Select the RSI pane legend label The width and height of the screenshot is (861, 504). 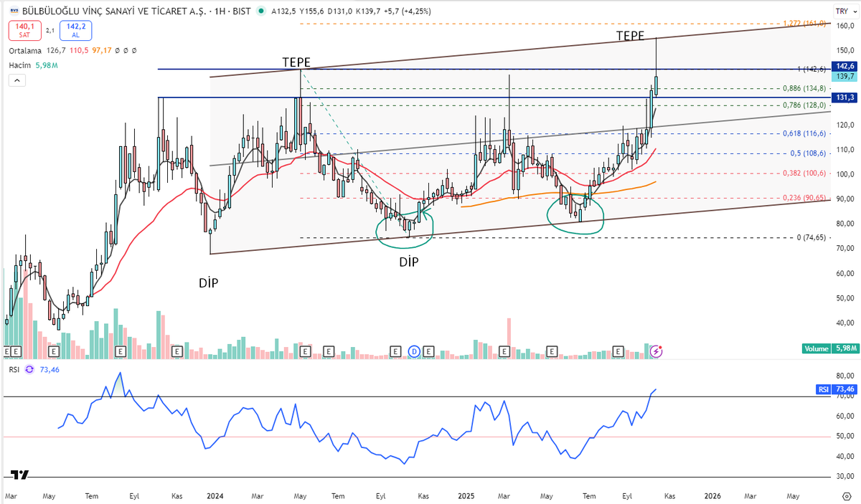click(x=13, y=369)
